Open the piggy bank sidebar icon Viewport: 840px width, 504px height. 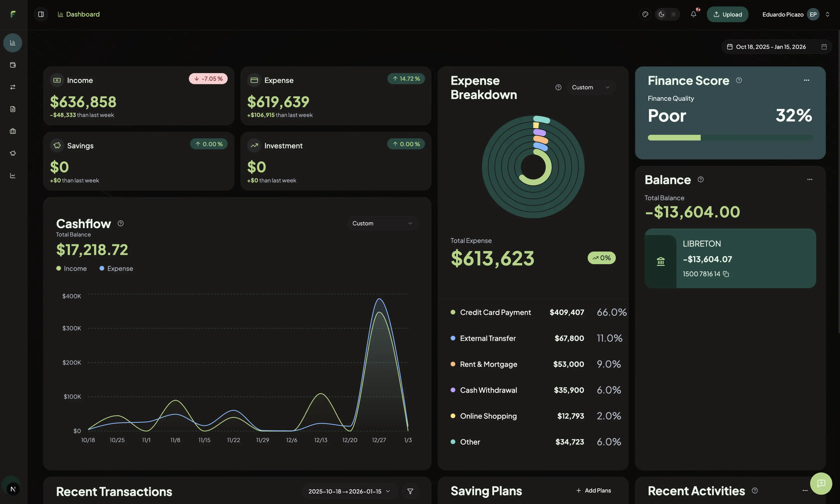coord(13,153)
